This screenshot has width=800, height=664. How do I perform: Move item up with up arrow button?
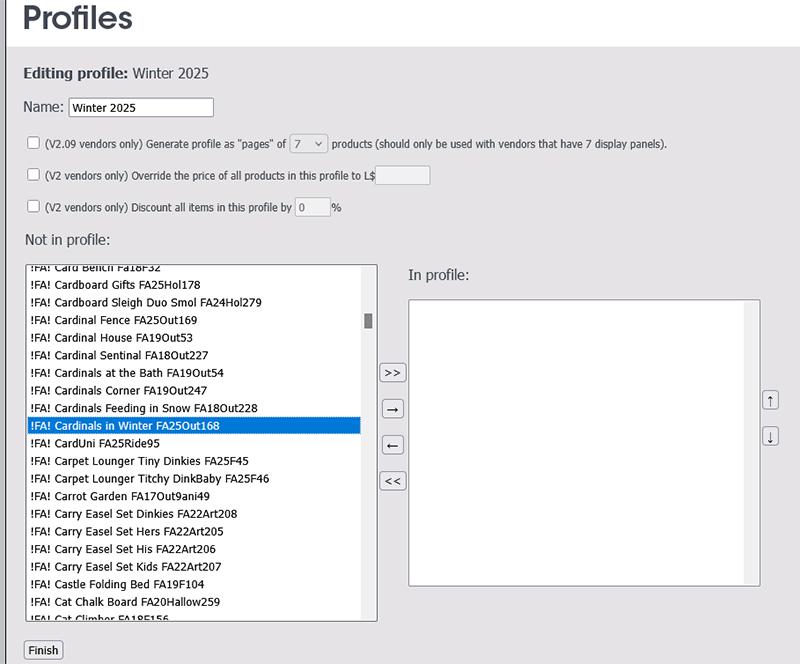tap(770, 400)
